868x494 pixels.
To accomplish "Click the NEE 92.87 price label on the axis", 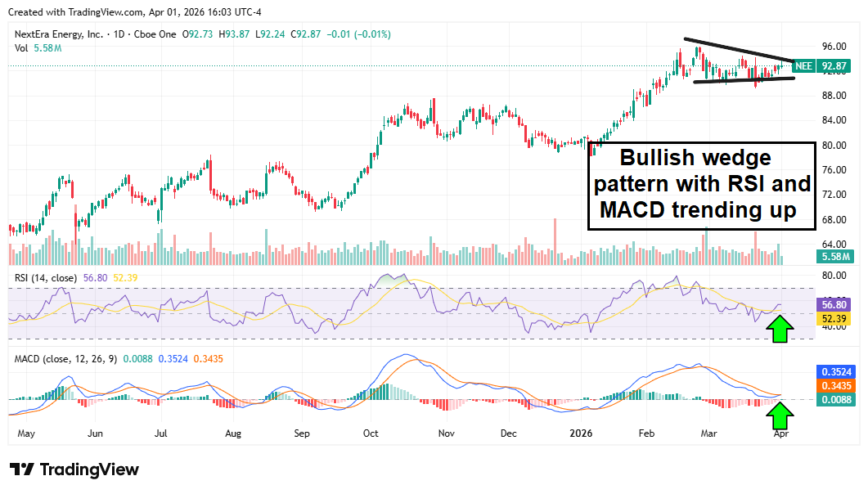I will coord(821,66).
